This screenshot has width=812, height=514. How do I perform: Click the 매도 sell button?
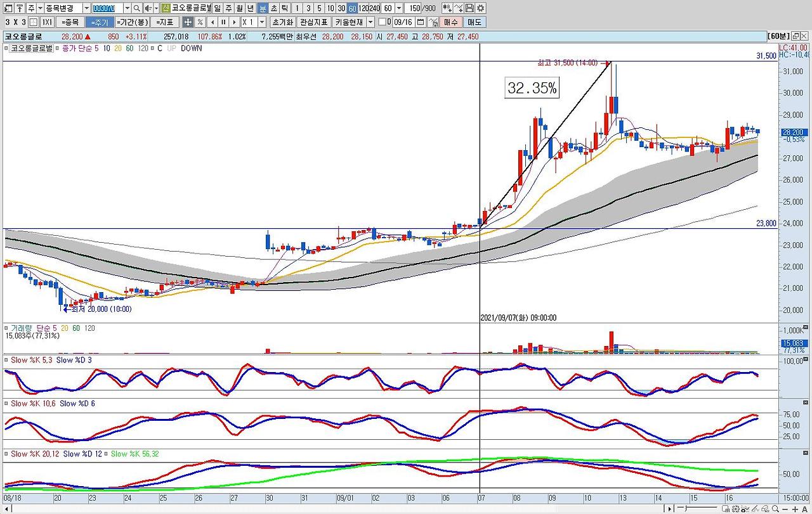pyautogui.click(x=475, y=22)
